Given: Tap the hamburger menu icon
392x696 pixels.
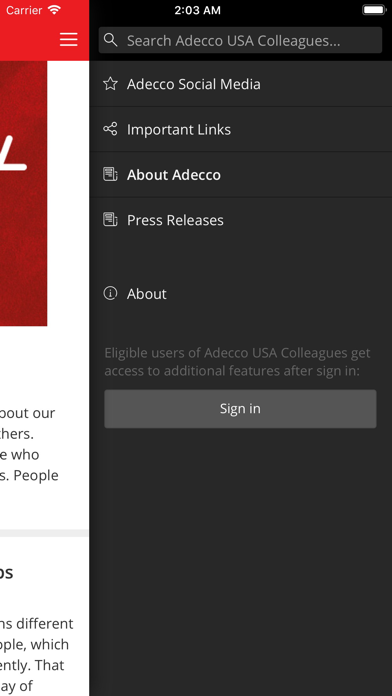Looking at the screenshot, I should (x=69, y=40).
